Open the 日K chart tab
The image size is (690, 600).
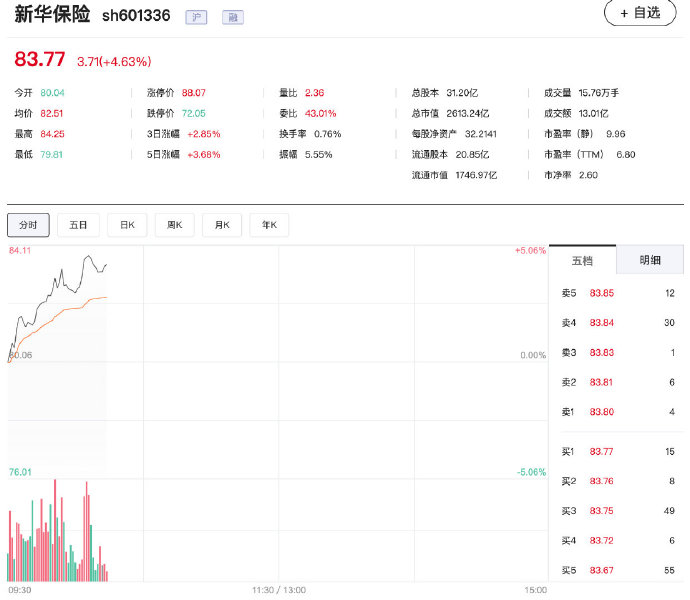tap(127, 225)
